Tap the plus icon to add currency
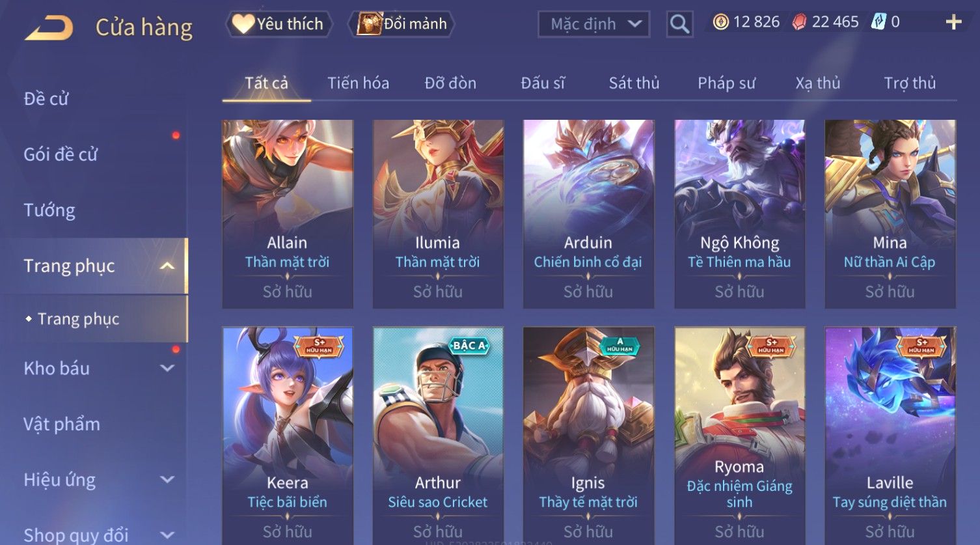 point(953,22)
